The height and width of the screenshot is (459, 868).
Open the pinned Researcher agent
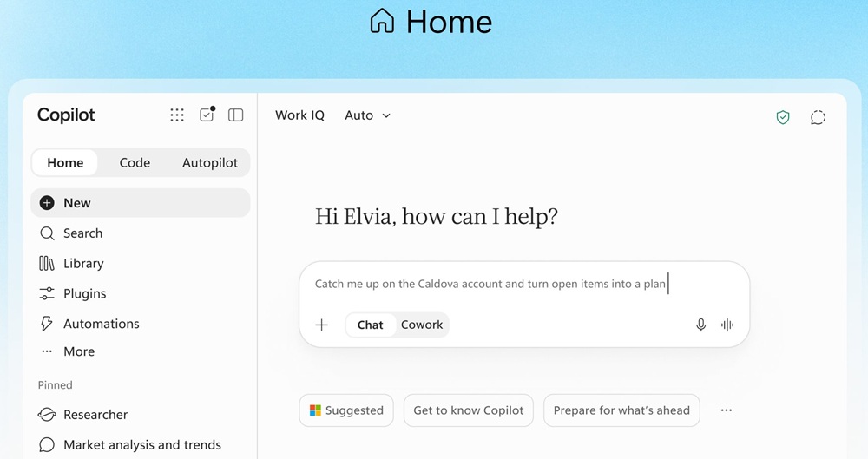click(x=140, y=414)
